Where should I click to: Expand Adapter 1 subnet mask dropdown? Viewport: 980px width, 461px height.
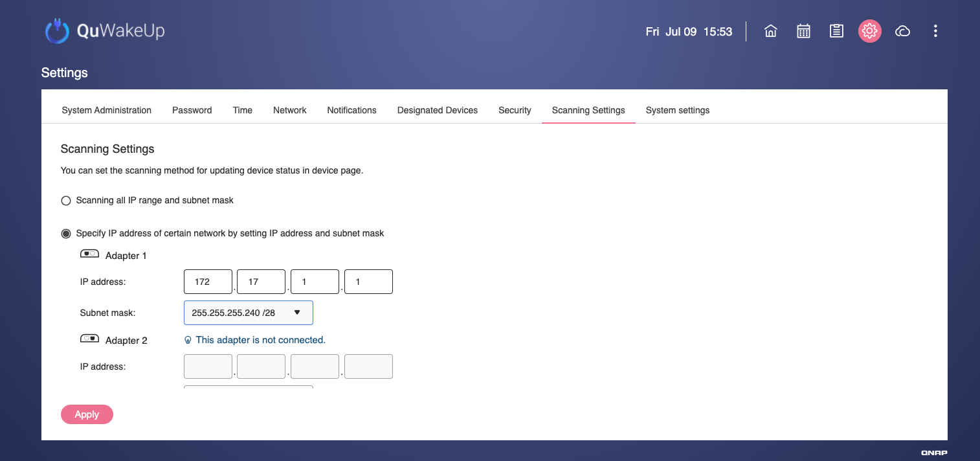[249, 313]
